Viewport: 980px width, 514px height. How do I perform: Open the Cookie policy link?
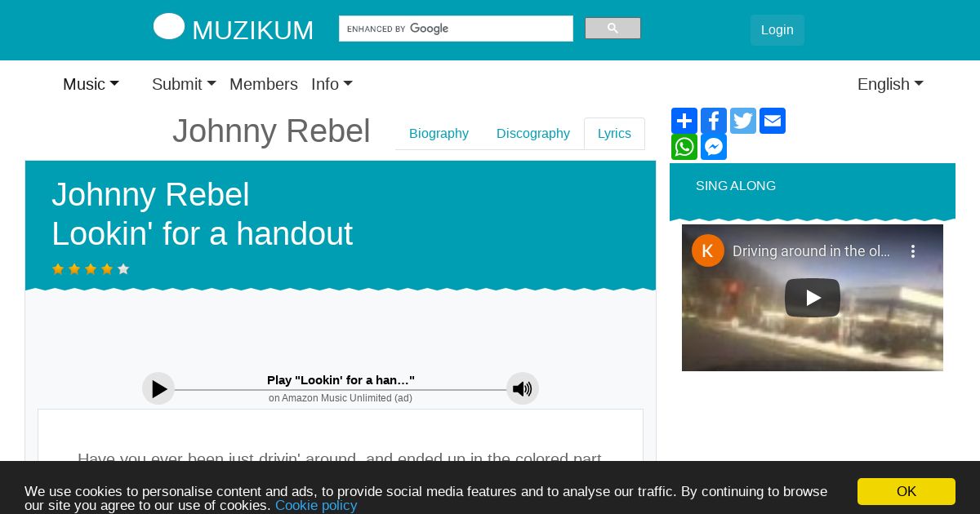[x=316, y=506]
